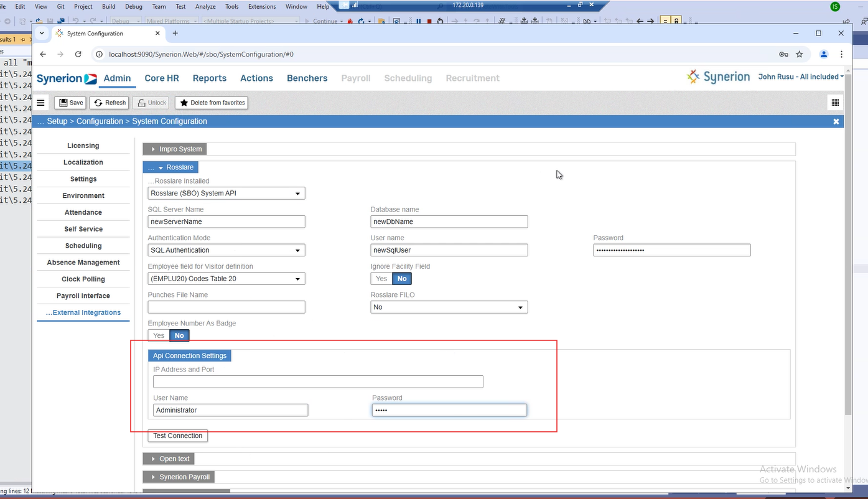Screen dimensions: 868x499
Task: Select Licensing in the sidebar
Action: (83, 146)
